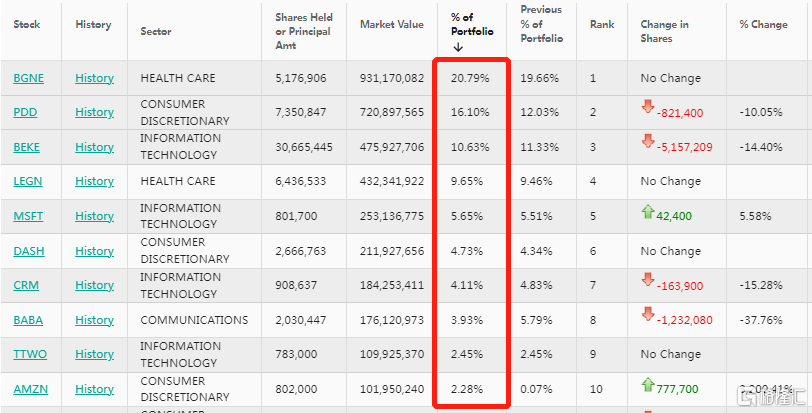View History for MSFT holding
This screenshot has height=413, width=812.
click(x=94, y=216)
